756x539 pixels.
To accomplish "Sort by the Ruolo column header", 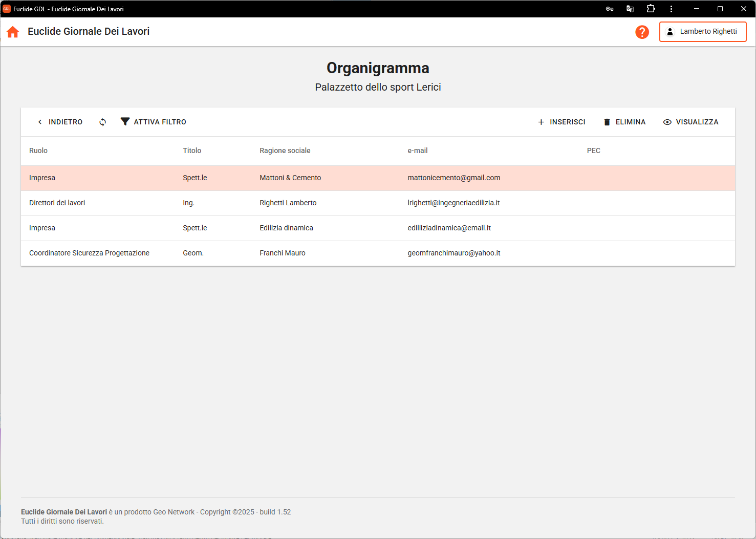I will click(x=38, y=150).
